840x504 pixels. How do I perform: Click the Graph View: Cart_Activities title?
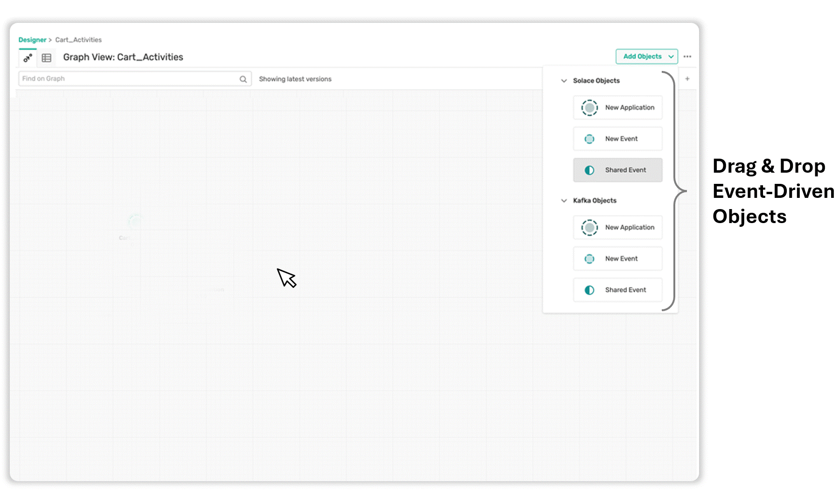point(123,57)
